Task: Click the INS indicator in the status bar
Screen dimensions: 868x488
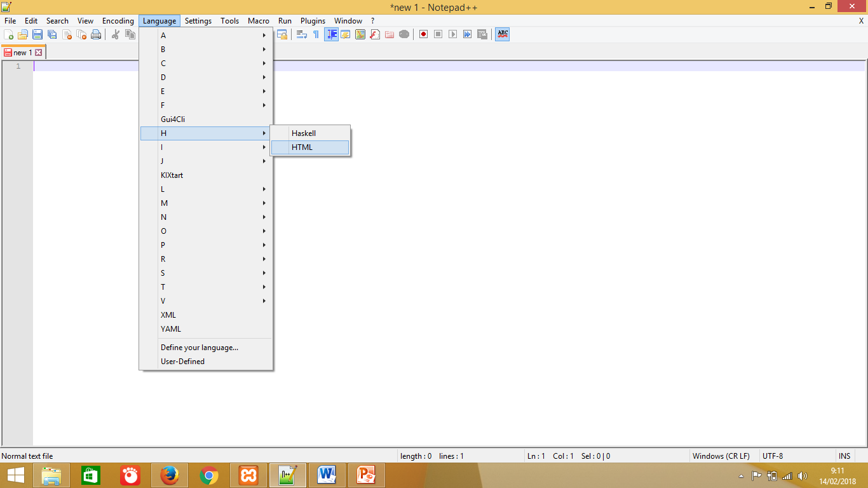Action: (x=844, y=456)
